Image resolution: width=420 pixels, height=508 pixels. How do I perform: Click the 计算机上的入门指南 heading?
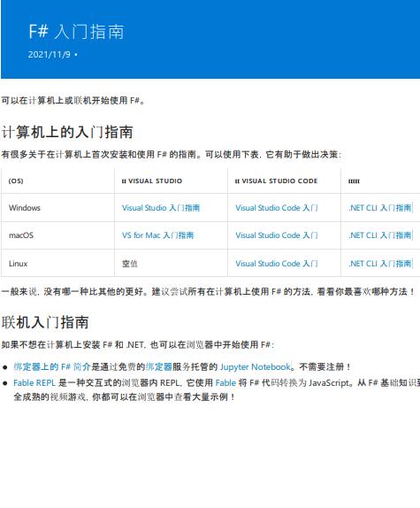pos(67,132)
